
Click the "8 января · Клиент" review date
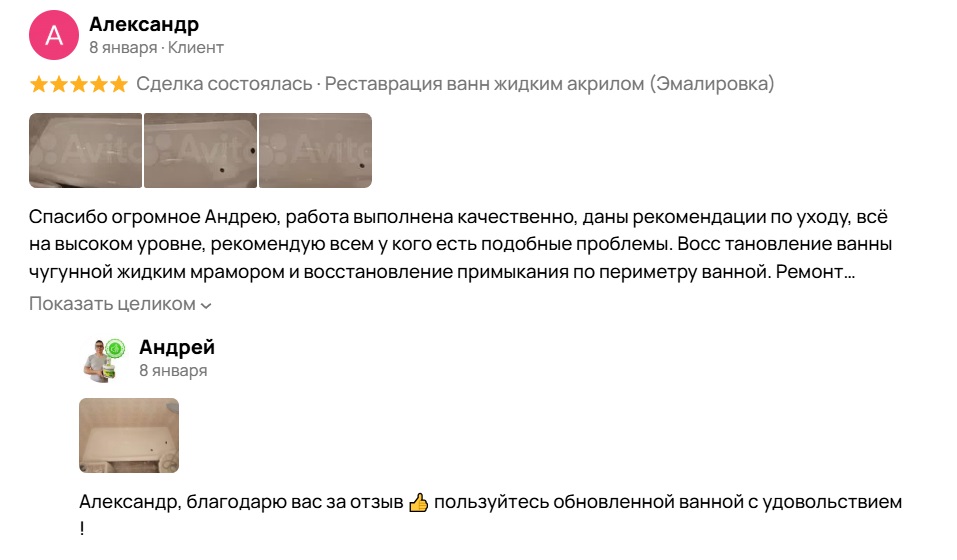click(x=156, y=47)
